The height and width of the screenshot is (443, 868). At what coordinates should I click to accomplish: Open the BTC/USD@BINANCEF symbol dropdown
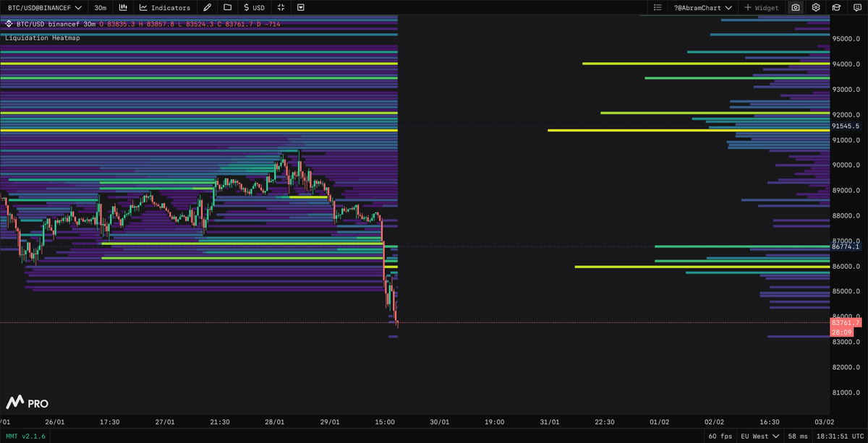point(43,7)
